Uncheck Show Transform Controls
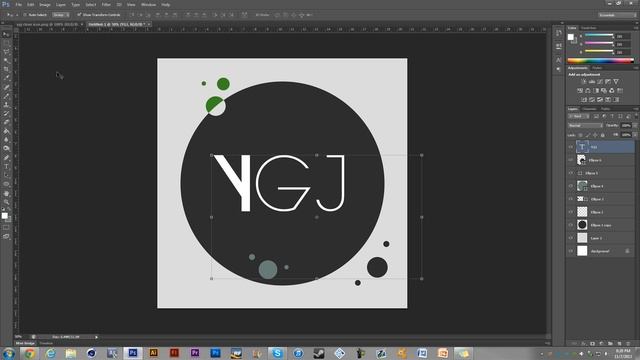This screenshot has height=360, width=640. coord(79,15)
